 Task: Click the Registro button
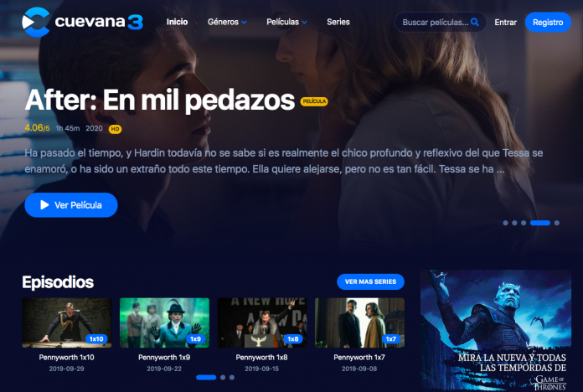[x=548, y=22]
